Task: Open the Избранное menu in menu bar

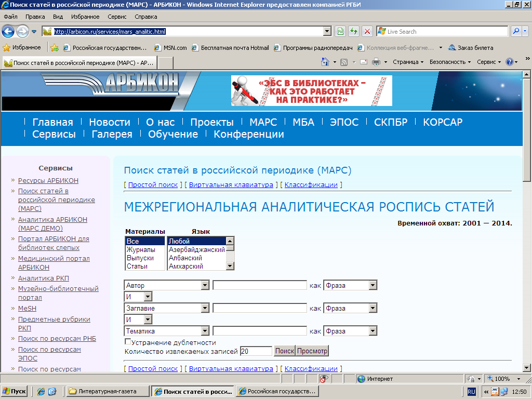Action: click(85, 17)
